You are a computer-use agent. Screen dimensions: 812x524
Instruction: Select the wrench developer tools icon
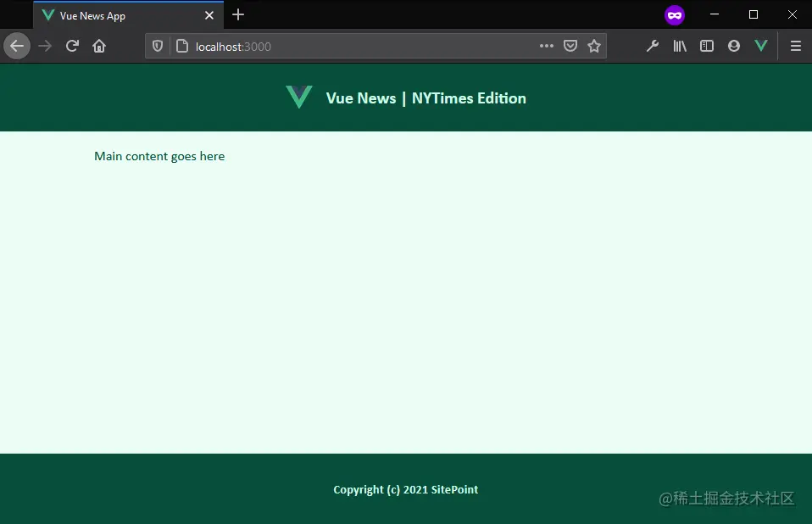tap(653, 46)
